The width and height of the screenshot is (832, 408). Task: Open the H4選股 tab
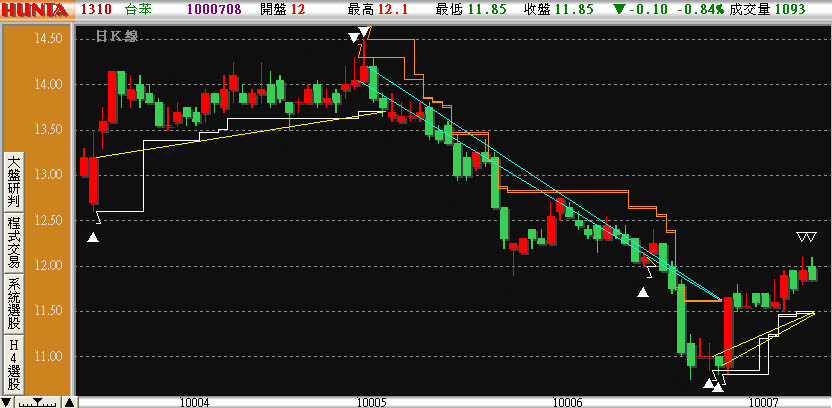coord(14,364)
